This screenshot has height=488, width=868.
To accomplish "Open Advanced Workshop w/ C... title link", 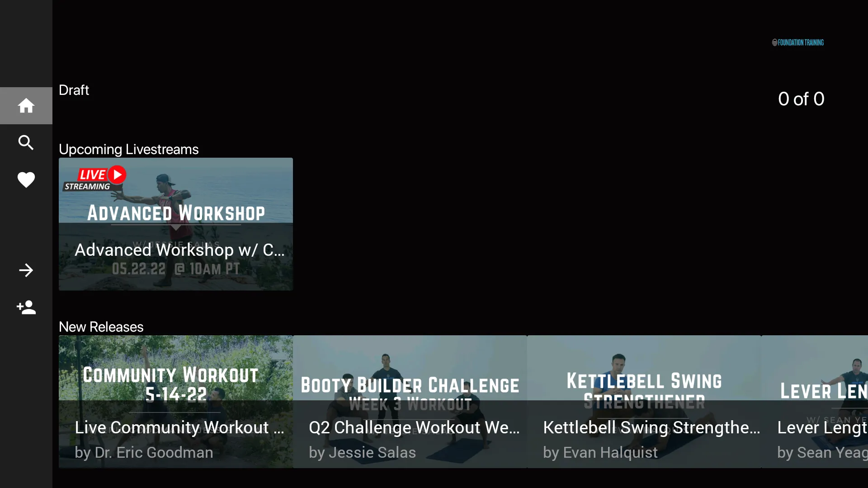I will point(179,250).
